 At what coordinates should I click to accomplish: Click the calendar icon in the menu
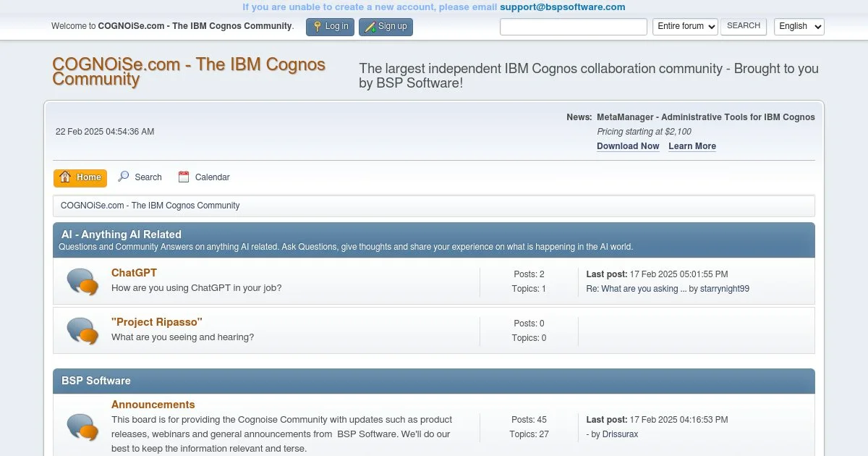pyautogui.click(x=184, y=177)
